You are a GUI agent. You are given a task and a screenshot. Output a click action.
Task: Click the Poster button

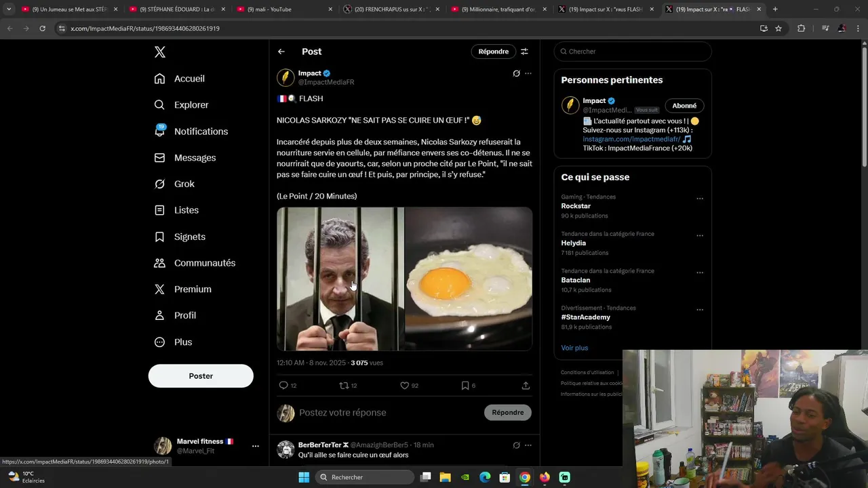pyautogui.click(x=201, y=376)
